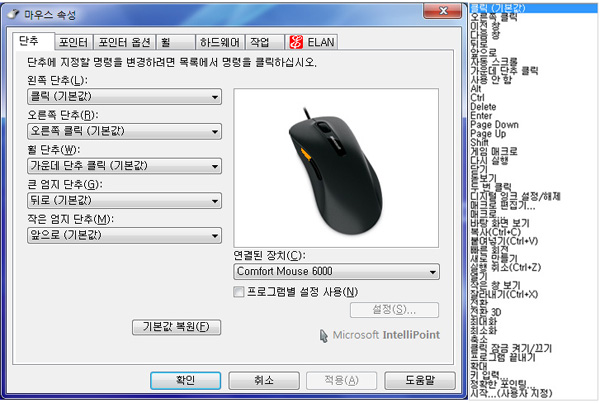Viewport: 600px width, 403px height.
Task: Click the Comfort Mouse 6000 product image
Action: [335, 165]
